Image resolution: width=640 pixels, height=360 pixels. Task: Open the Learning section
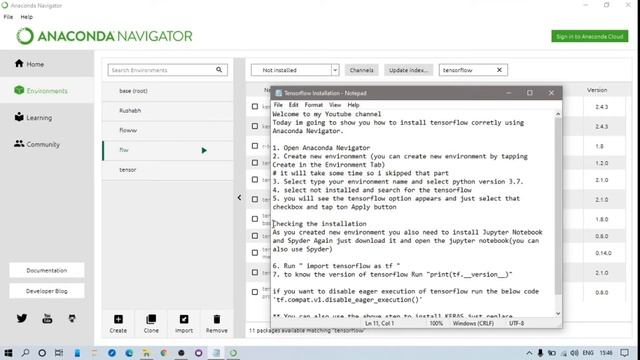click(x=33, y=118)
